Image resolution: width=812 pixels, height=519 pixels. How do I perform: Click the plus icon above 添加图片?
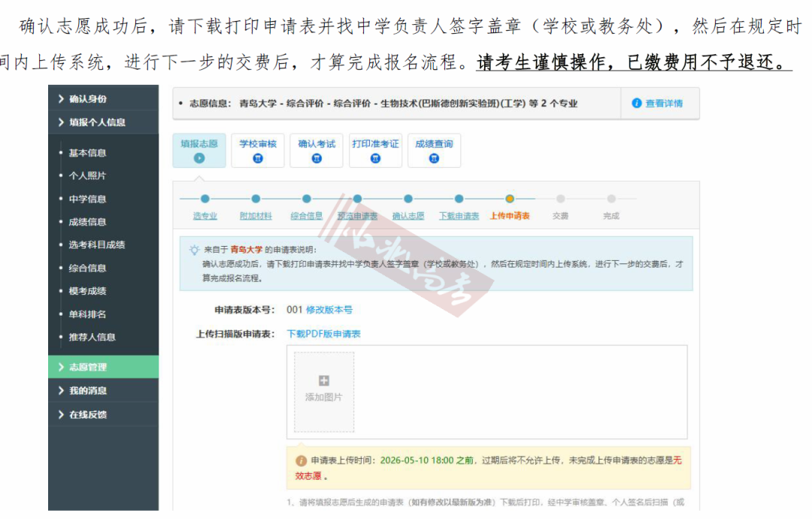[x=323, y=381]
